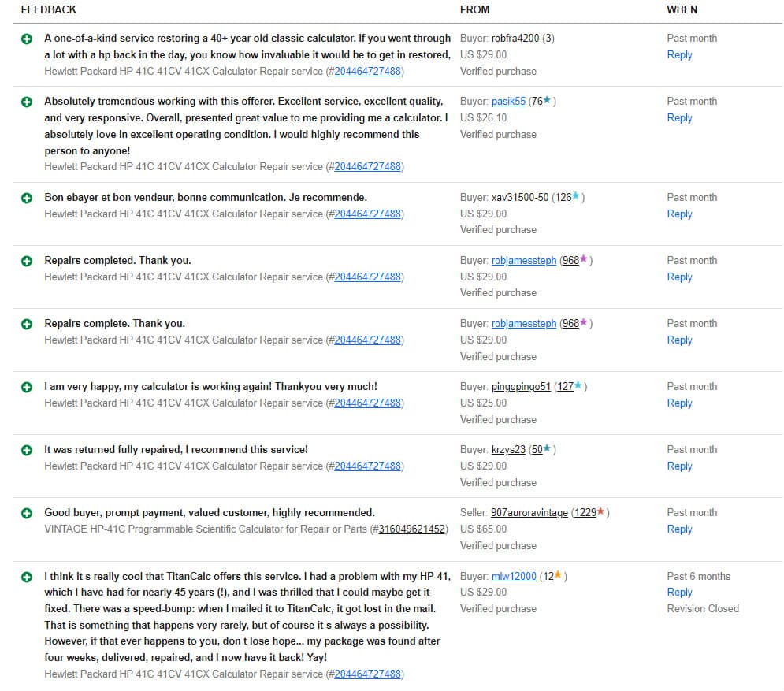Click the teal star next to krzys23's score
Image resolution: width=784 pixels, height=691 pixels.
[548, 449]
